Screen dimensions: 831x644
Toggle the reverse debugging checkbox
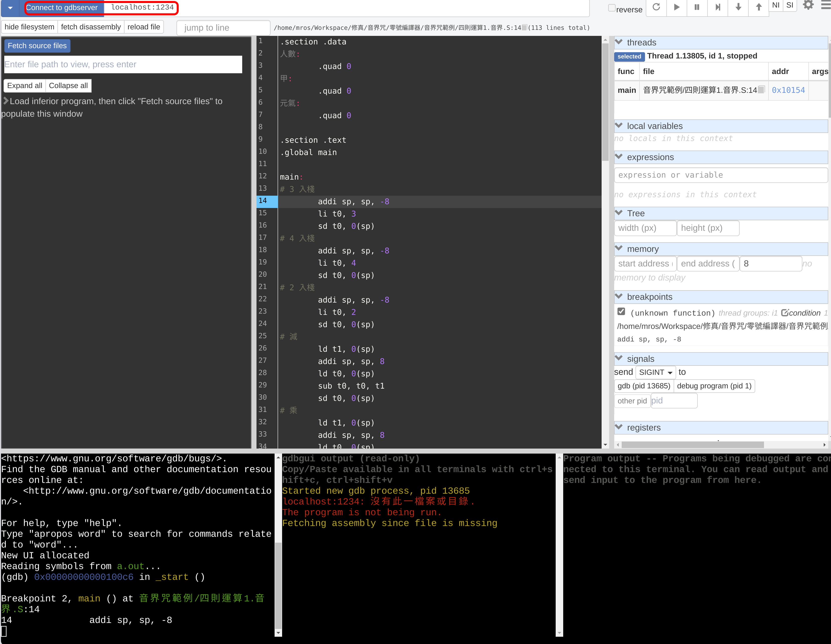pos(612,7)
